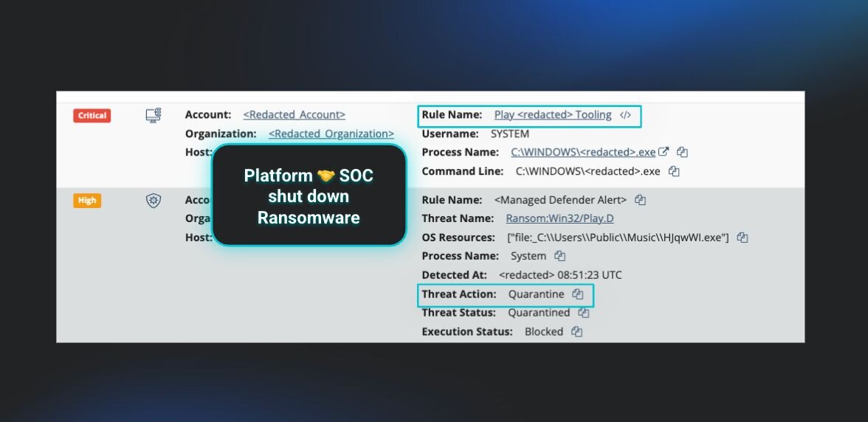Screen dimensions: 868x422
Task: Copy the System process name value
Action: click(560, 256)
